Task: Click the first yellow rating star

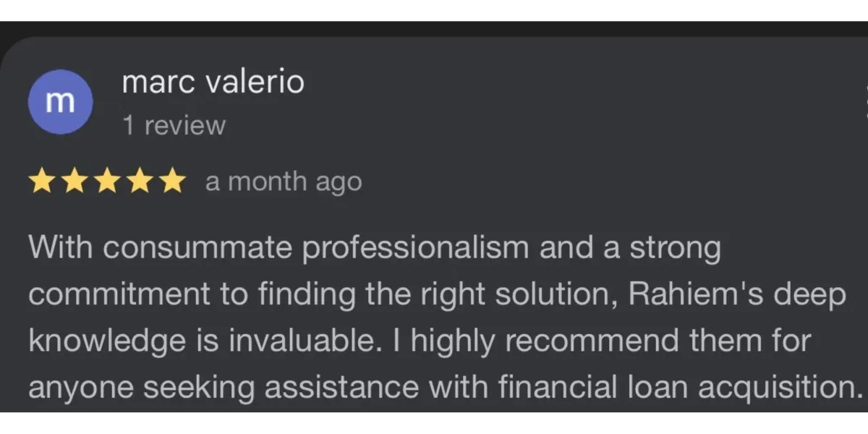Action: (x=42, y=182)
